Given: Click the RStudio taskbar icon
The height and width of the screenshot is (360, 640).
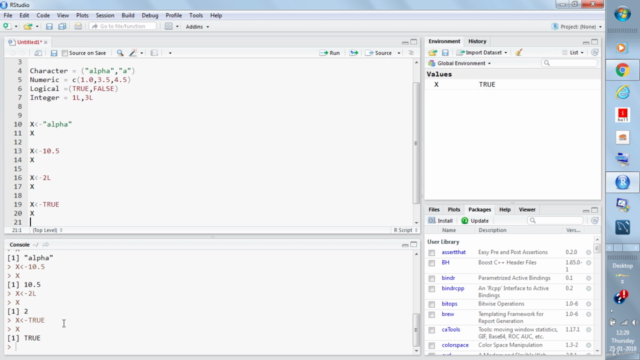Looking at the screenshot, I should pos(622,182).
